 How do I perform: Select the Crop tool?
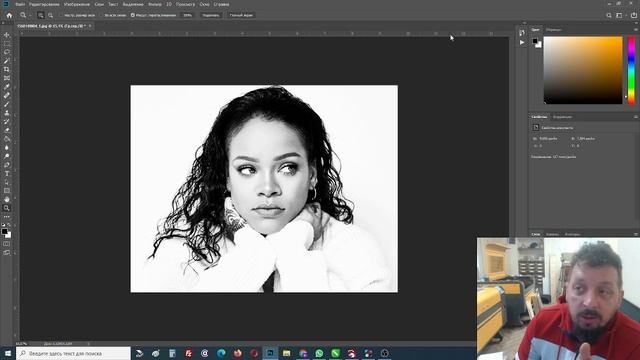point(7,69)
